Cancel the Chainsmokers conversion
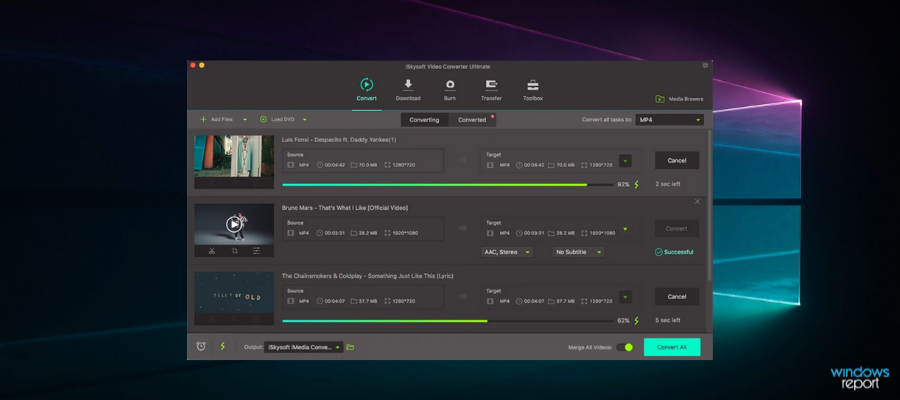This screenshot has width=900, height=400. tap(677, 297)
